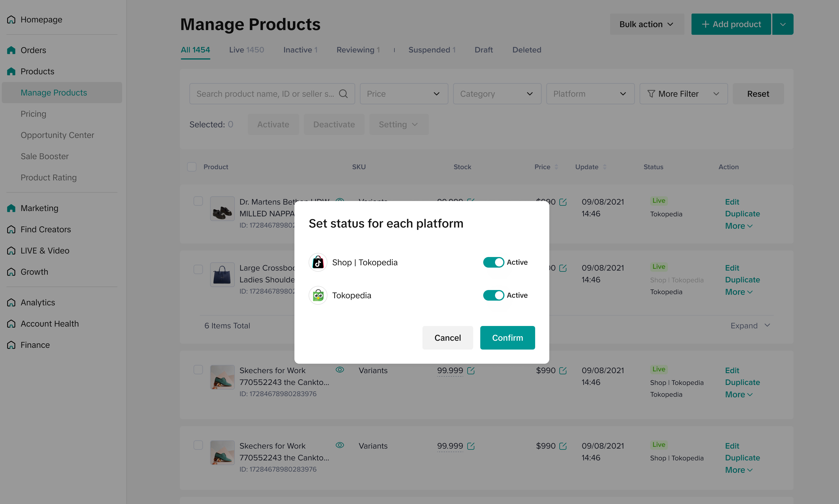Click the search magnifier icon
The image size is (839, 504).
(x=343, y=94)
